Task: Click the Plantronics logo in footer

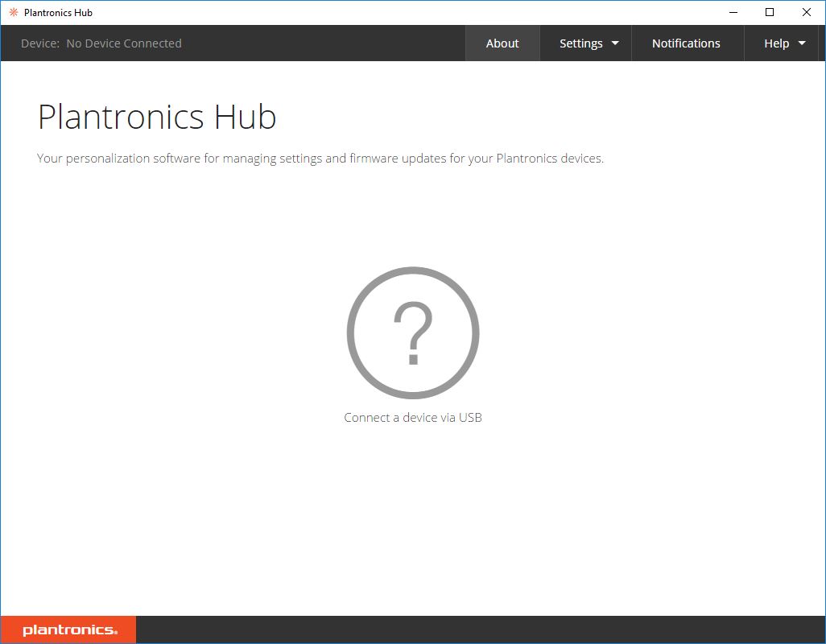Action: [68, 630]
